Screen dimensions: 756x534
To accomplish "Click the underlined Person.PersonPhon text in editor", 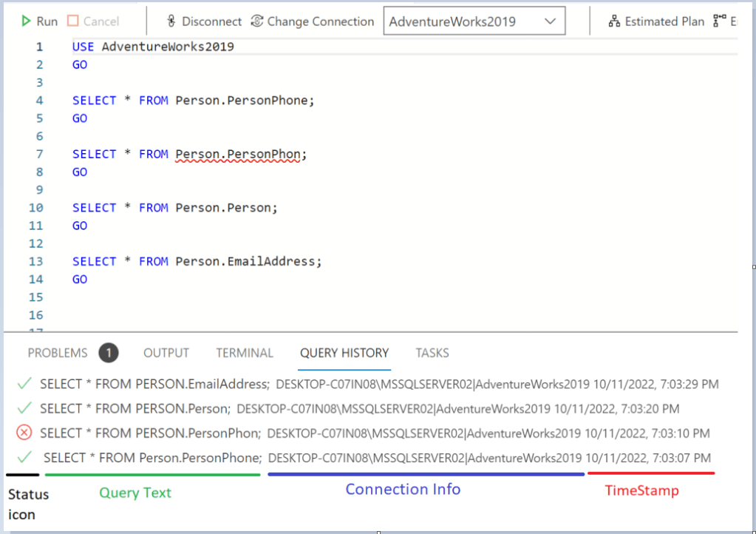I will click(x=238, y=155).
